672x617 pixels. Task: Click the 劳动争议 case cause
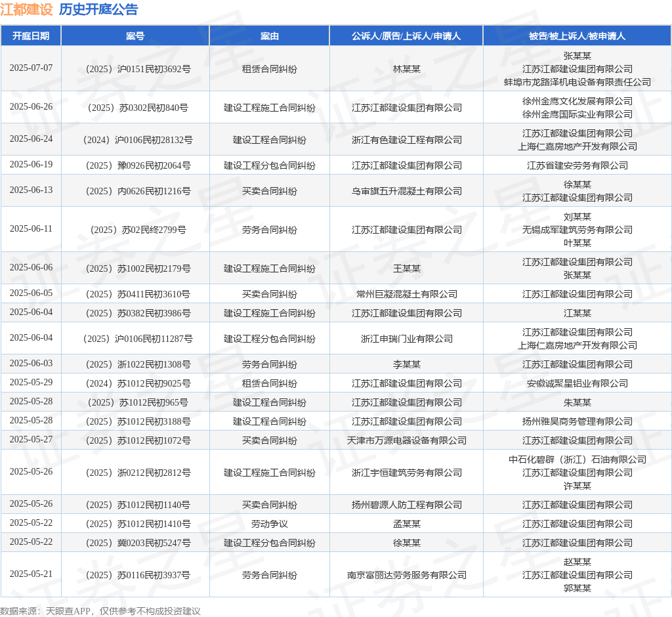coord(270,524)
